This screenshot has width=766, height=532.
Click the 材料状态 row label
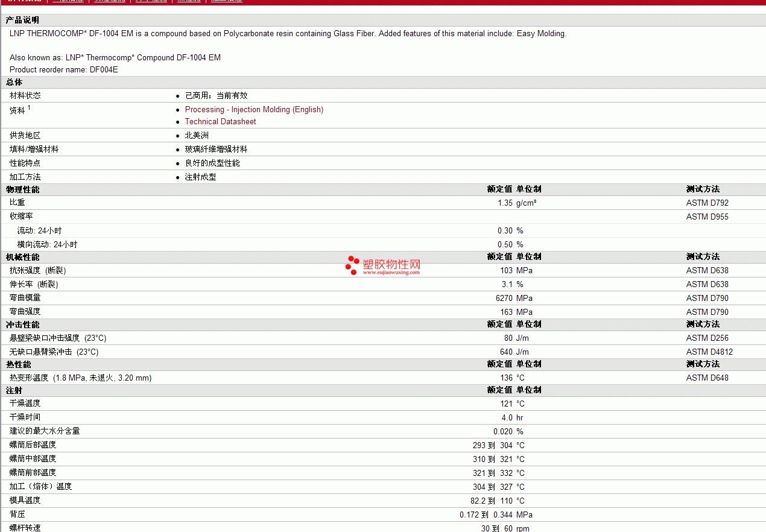tap(25, 95)
